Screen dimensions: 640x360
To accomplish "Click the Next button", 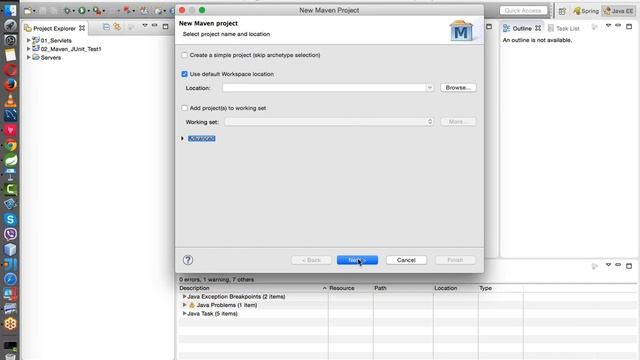I will coord(357,260).
